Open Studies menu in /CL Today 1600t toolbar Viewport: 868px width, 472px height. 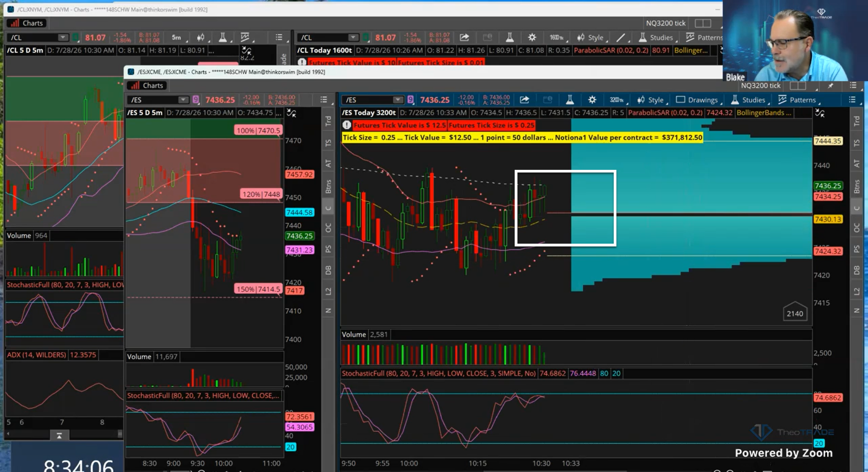tap(657, 37)
